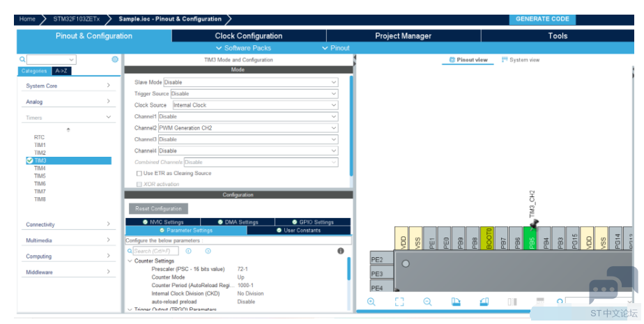Switch to Clock Configuration tab
The height and width of the screenshot is (324, 644).
(x=249, y=36)
